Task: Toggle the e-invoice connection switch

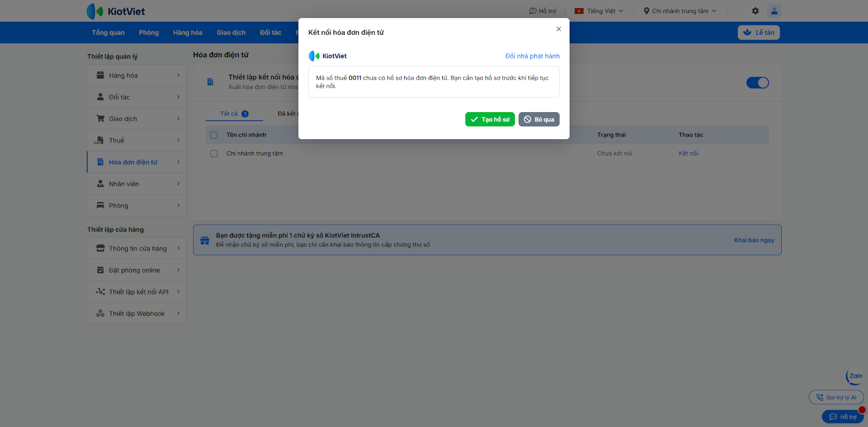Action: pos(757,82)
